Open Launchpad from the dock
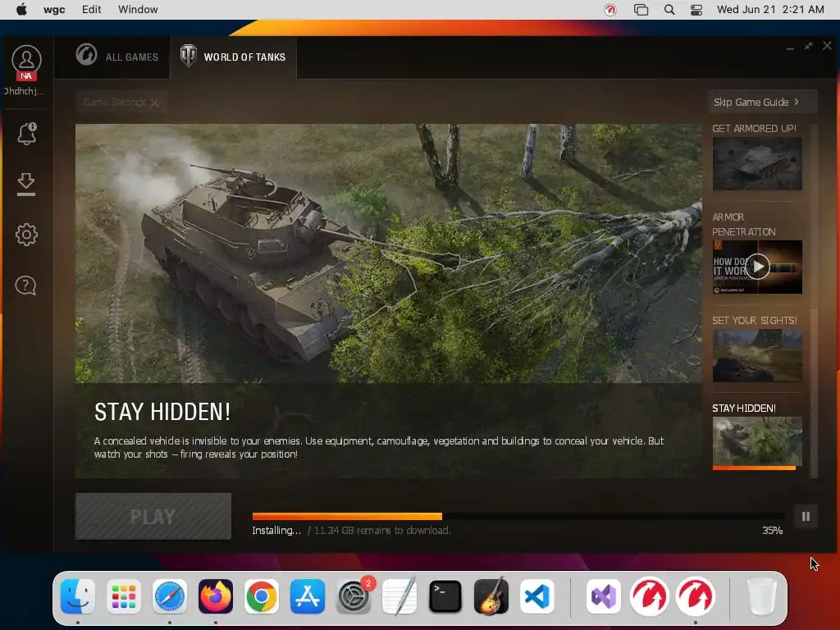840x630 pixels. [x=124, y=596]
